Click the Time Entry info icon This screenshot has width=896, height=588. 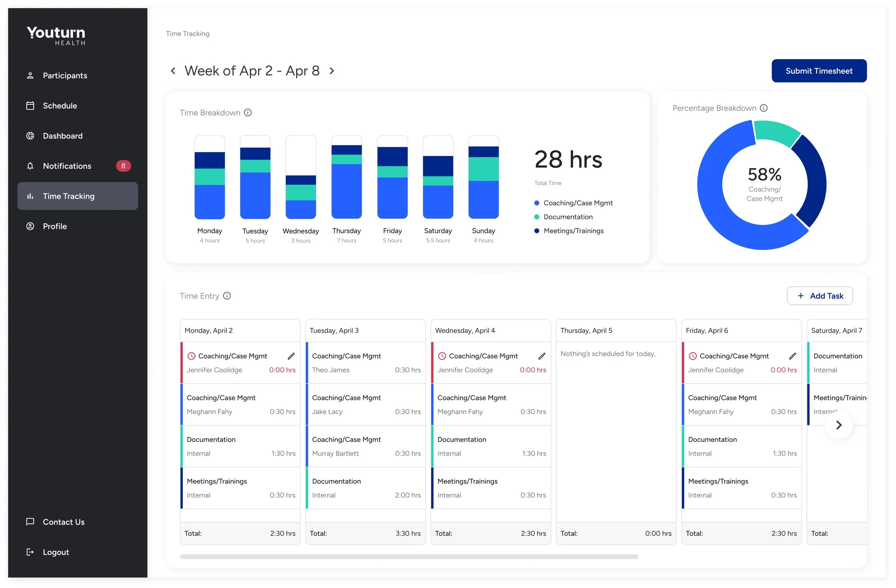pyautogui.click(x=227, y=296)
